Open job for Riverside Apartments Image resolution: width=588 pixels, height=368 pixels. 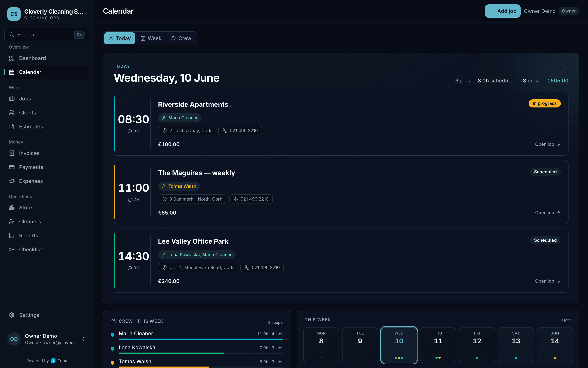click(548, 144)
